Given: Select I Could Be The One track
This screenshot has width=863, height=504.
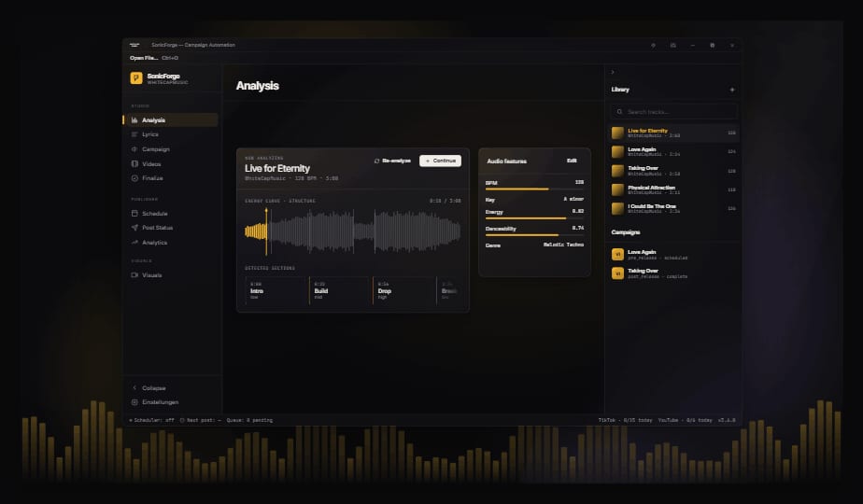Looking at the screenshot, I should 673,208.
